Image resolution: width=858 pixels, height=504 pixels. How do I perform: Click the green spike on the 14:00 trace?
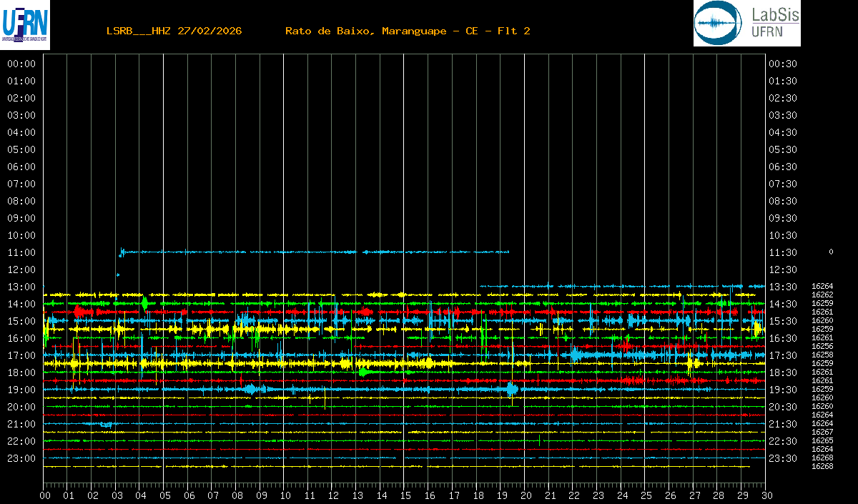tap(144, 303)
